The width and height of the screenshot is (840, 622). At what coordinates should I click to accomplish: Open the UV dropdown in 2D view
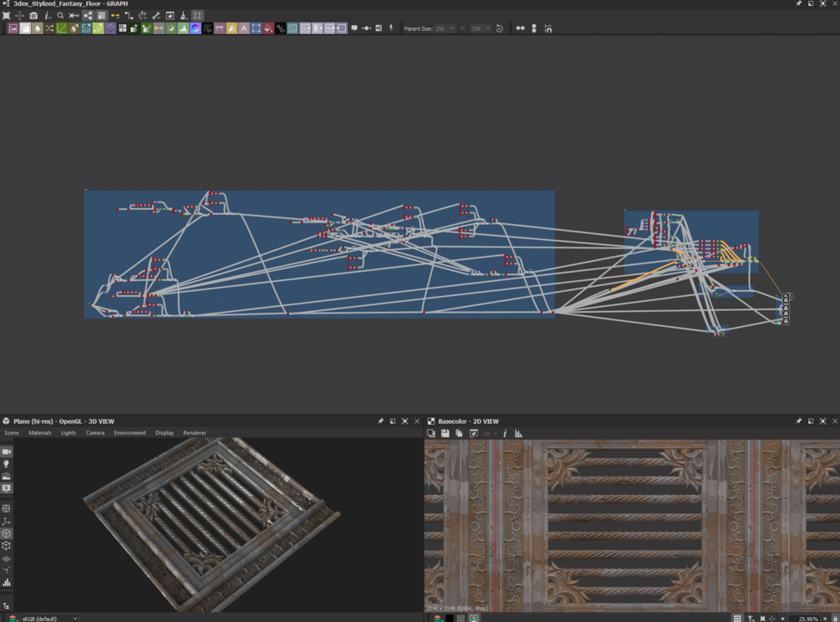pos(490,433)
